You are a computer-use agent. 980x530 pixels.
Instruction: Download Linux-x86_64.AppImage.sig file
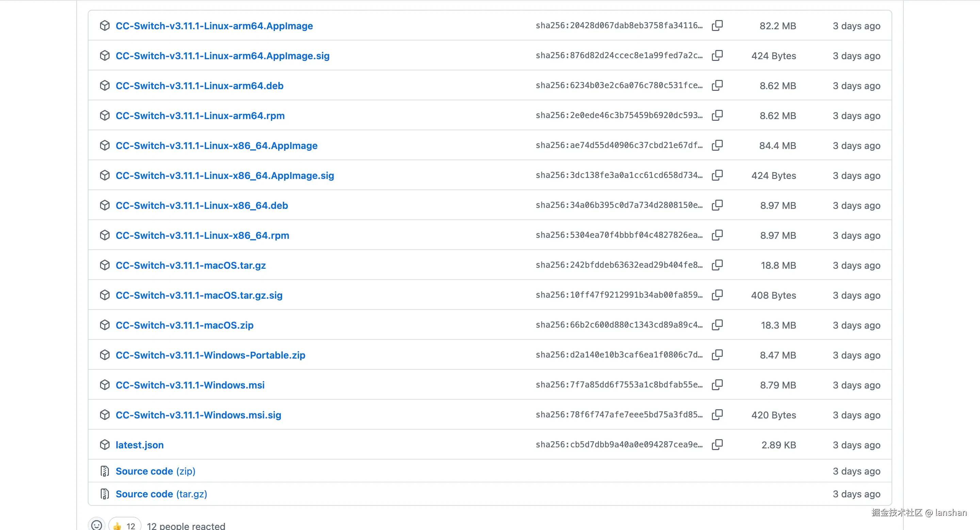coord(225,175)
